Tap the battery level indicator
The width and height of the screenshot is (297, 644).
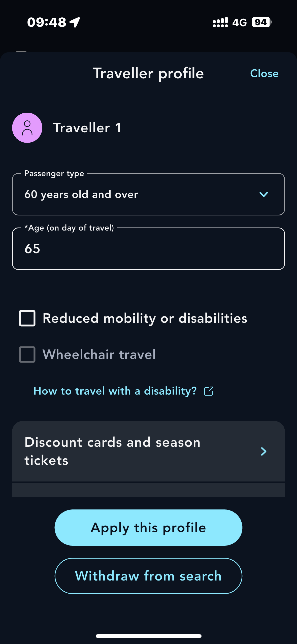coord(261,22)
